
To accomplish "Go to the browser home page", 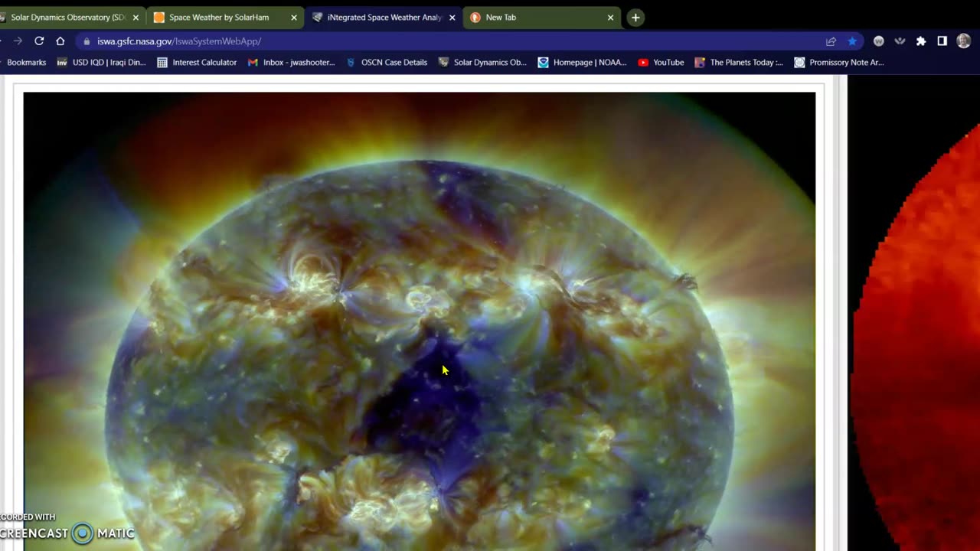I will click(x=60, y=41).
